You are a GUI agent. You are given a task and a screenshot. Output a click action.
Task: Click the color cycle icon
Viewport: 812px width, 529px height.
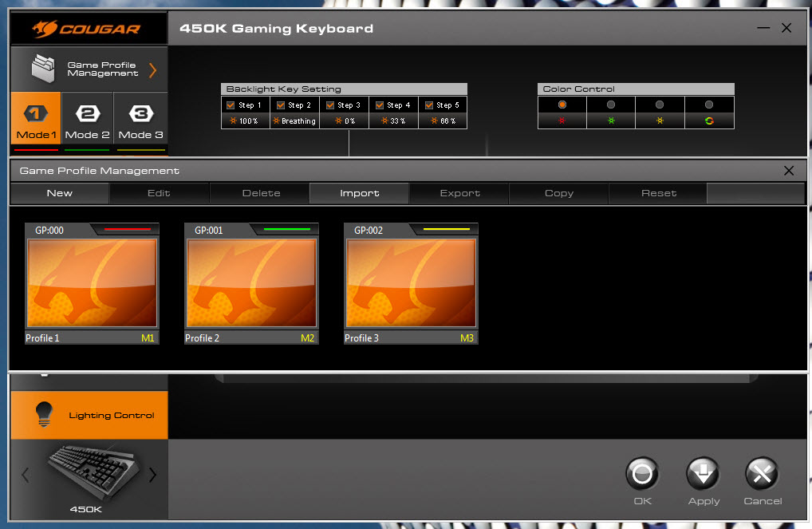[x=709, y=120]
